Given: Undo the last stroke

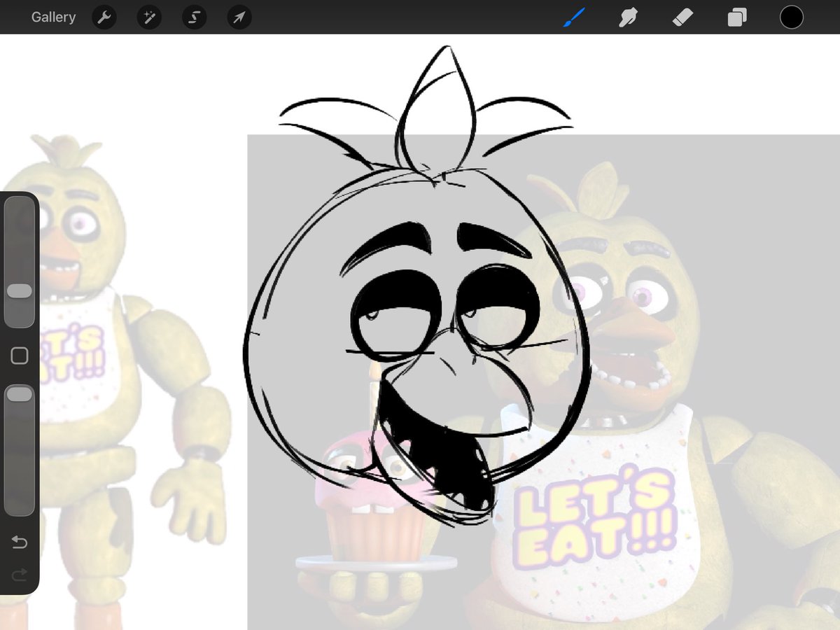Looking at the screenshot, I should tap(20, 542).
